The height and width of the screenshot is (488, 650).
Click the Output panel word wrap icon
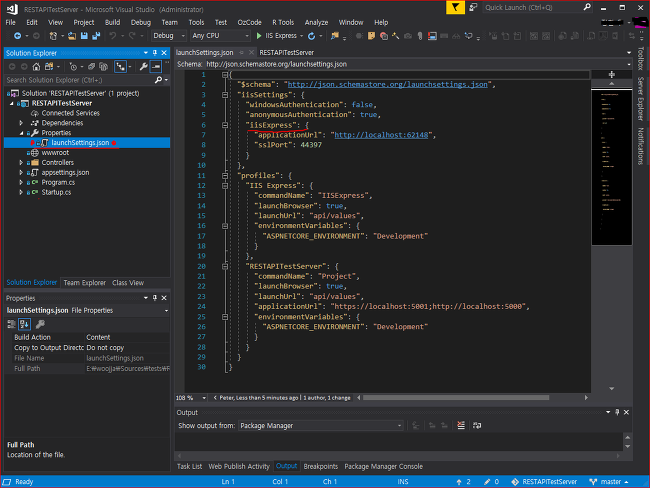click(477, 425)
